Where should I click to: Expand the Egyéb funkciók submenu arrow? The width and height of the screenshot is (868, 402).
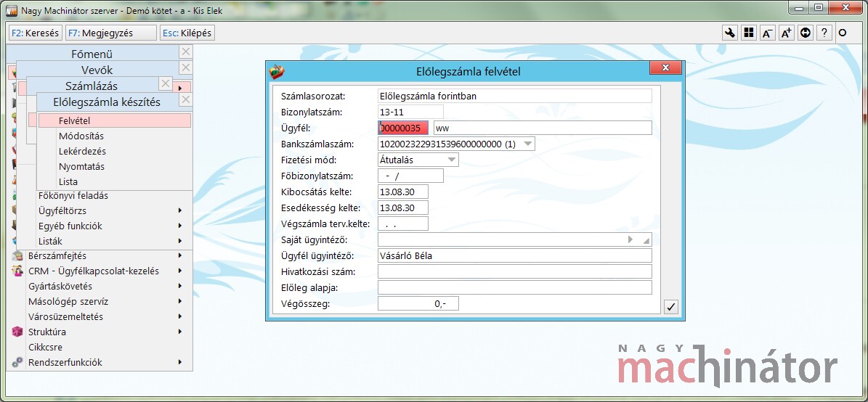tap(180, 226)
